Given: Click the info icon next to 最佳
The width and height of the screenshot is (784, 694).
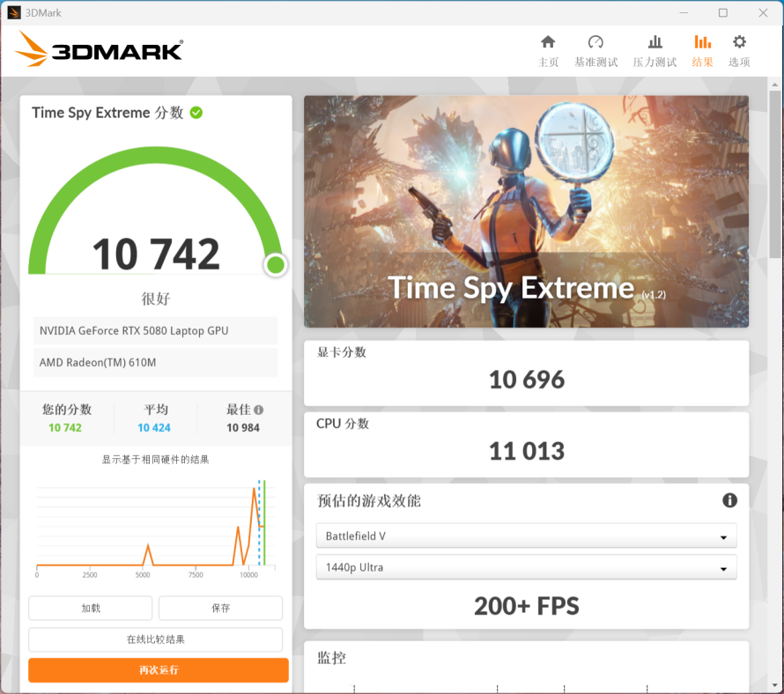Looking at the screenshot, I should pyautogui.click(x=258, y=410).
